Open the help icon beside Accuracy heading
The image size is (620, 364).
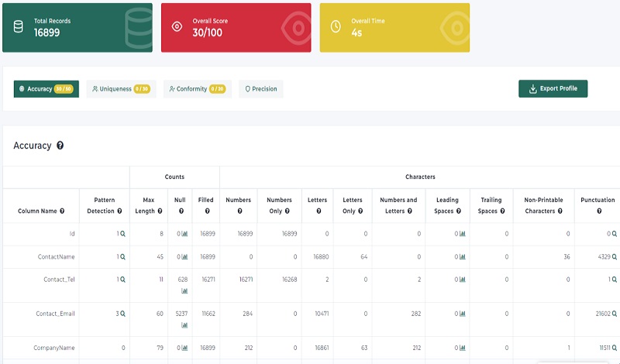(60, 146)
